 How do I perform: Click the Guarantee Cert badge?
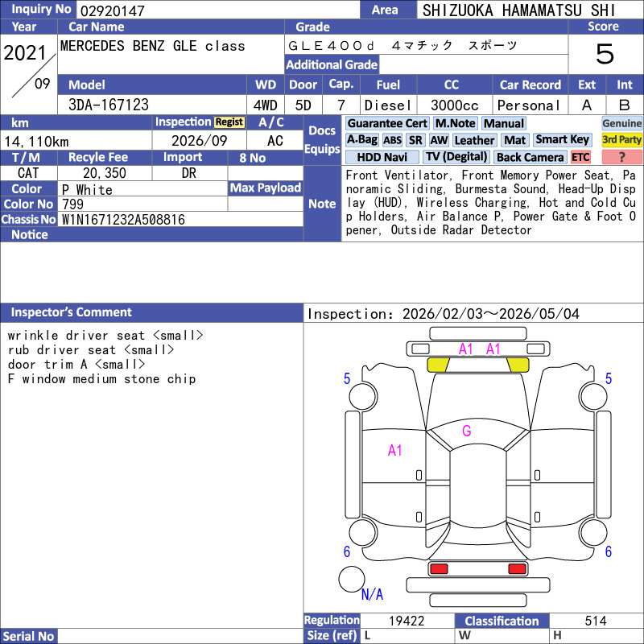[x=387, y=123]
